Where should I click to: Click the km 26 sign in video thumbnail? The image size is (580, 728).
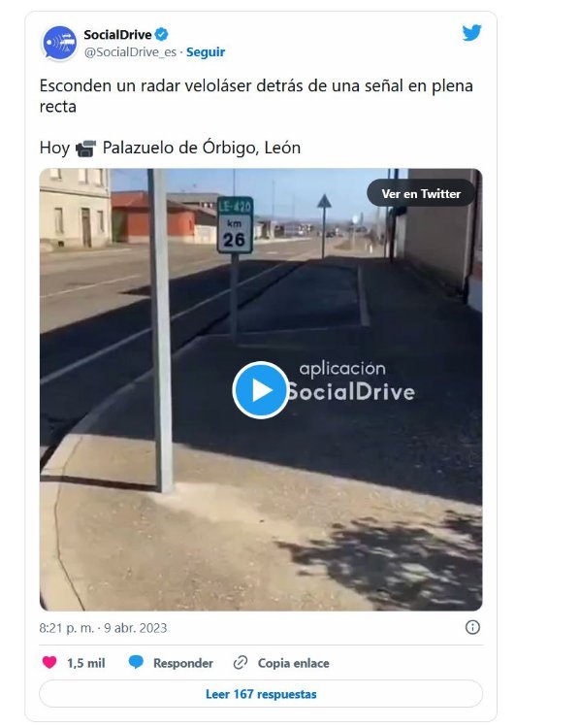coord(235,225)
